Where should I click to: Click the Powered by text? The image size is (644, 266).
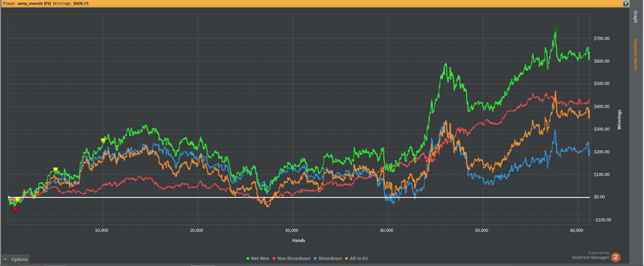(599, 253)
